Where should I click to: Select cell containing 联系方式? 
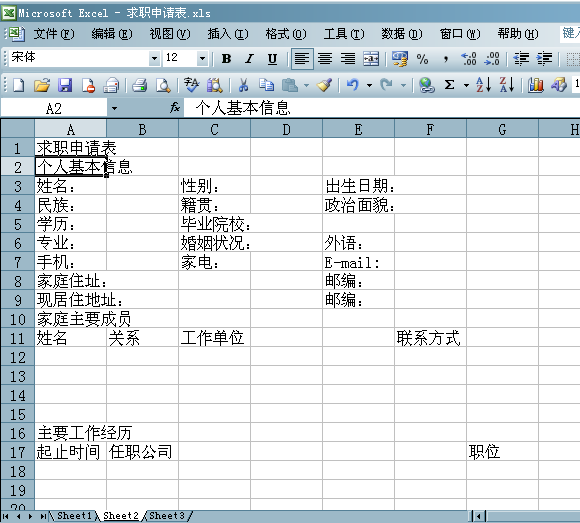(430, 338)
